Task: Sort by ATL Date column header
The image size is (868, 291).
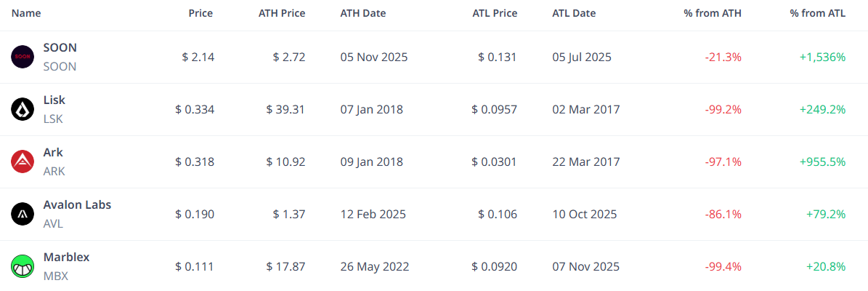Action: tap(574, 13)
